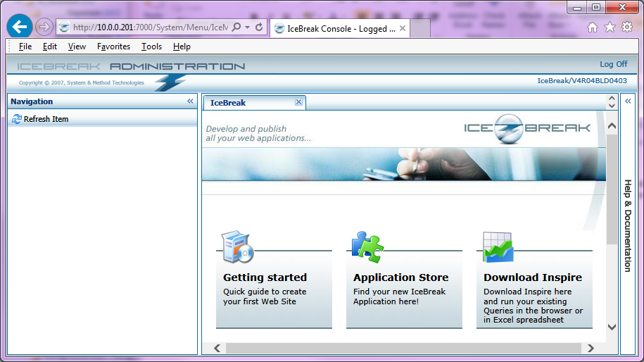Viewport: 644px width, 362px height.
Task: Open favorites star icon
Action: click(610, 27)
